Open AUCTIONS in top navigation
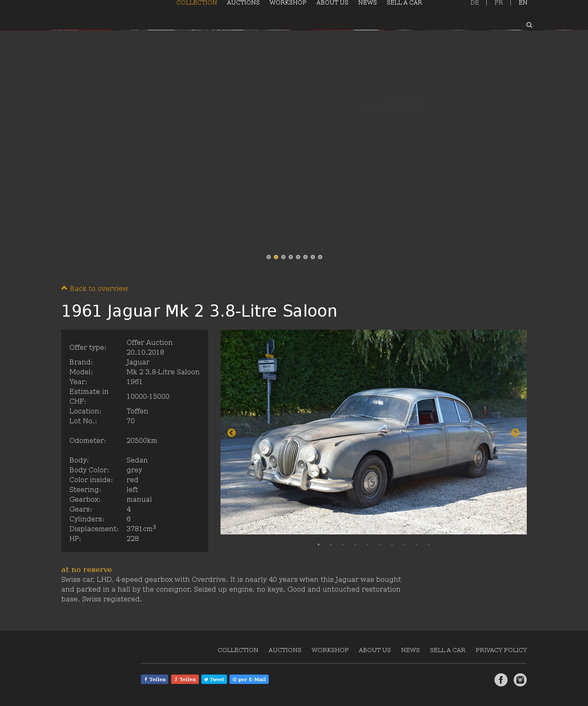Viewport: 588px width, 706px height. point(243,3)
